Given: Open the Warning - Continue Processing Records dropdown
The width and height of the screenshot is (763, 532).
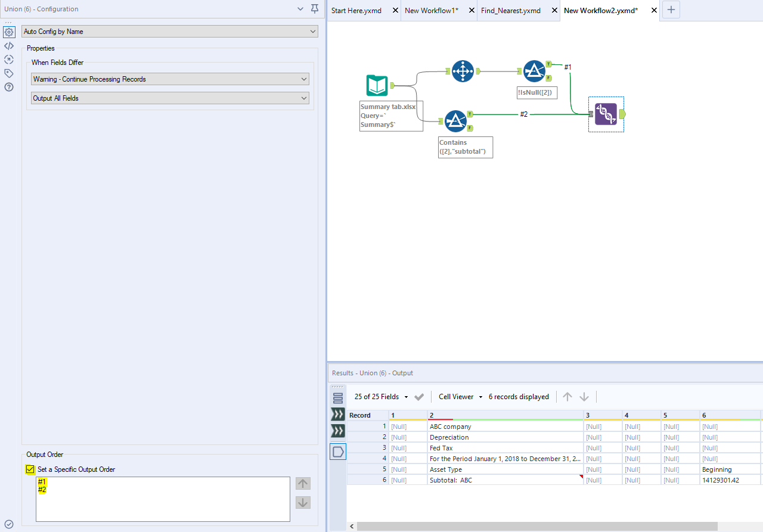Looking at the screenshot, I should pyautogui.click(x=305, y=79).
